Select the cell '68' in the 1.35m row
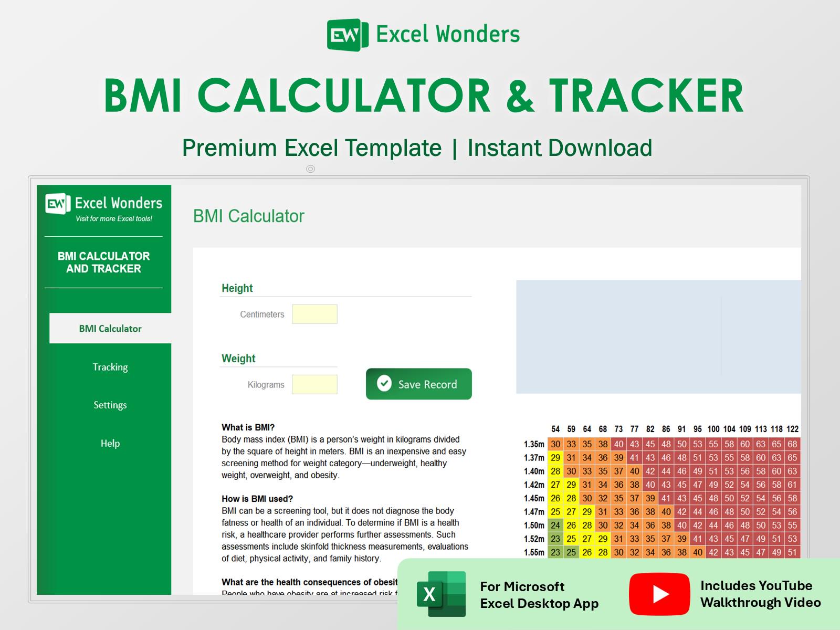The image size is (840, 630). click(792, 444)
